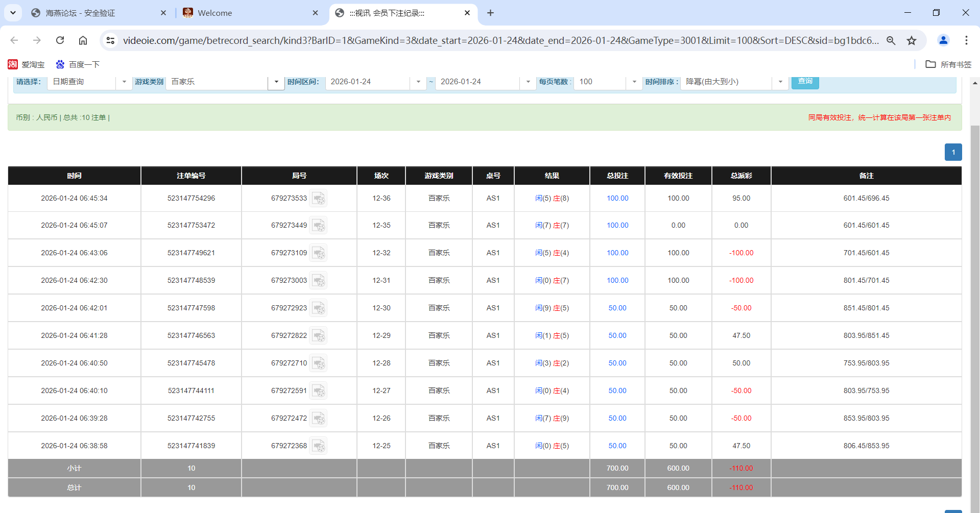Play the video record of round 679273109
980x513 pixels.
point(319,253)
